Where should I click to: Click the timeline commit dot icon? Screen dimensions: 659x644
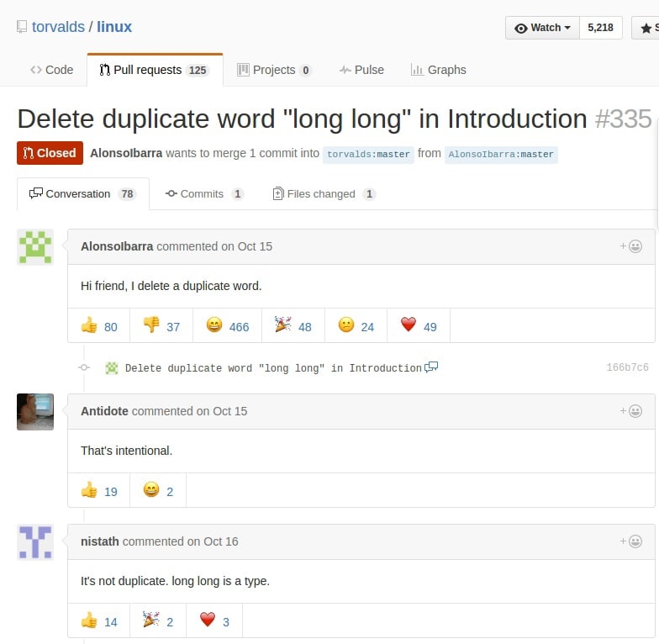pos(84,367)
